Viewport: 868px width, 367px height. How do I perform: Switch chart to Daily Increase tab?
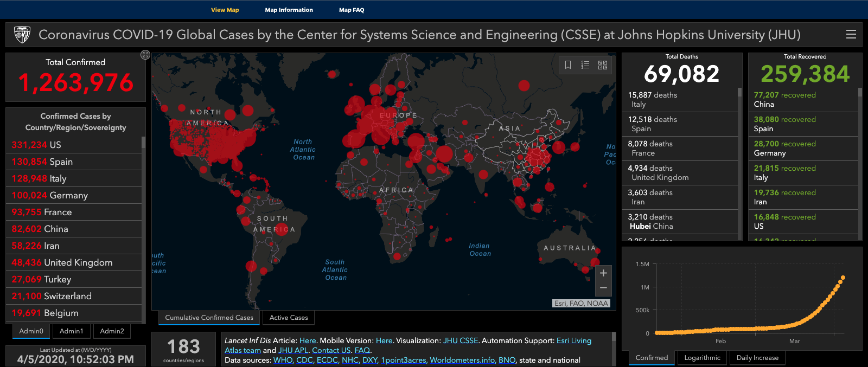point(757,358)
